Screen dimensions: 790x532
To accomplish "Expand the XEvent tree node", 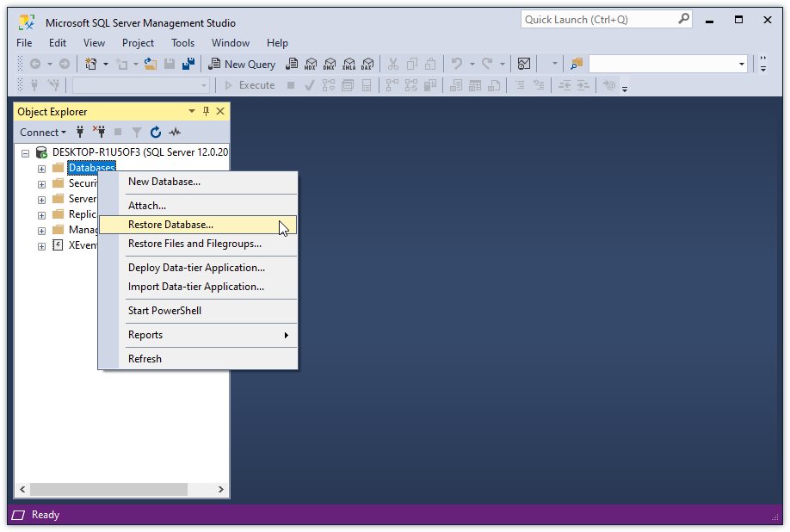I will 42,246.
